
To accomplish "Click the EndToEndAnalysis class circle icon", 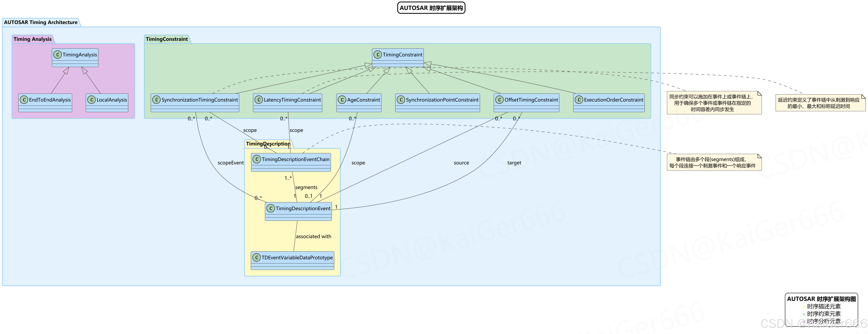I will pos(24,100).
